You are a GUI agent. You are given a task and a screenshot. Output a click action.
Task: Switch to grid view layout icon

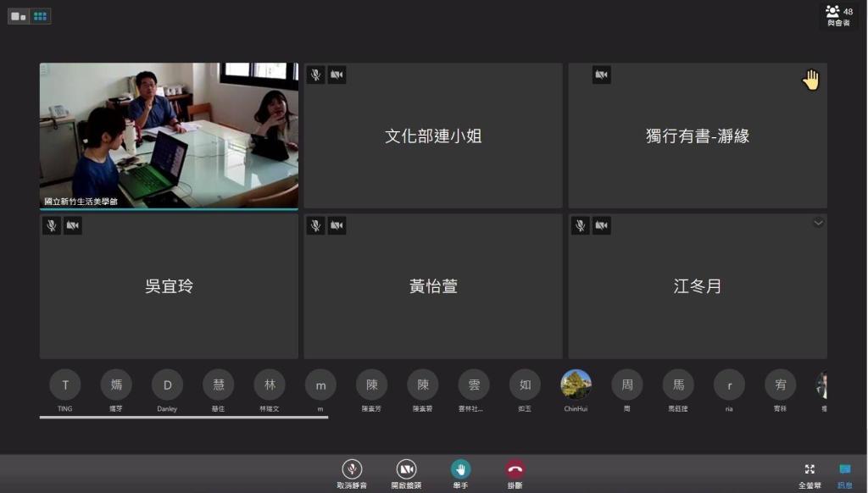(x=40, y=16)
